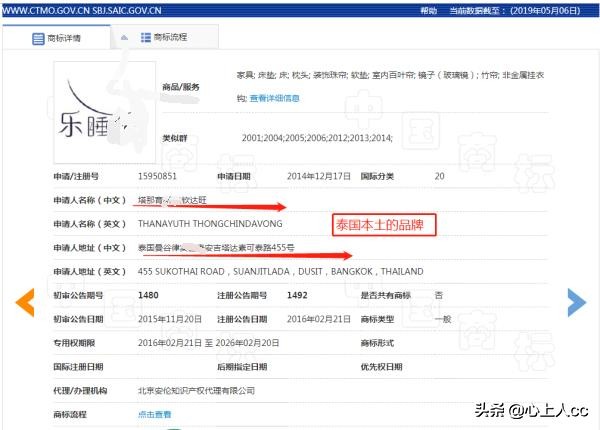600x430 pixels.
Task: Select international class value 20
Action: tap(439, 176)
